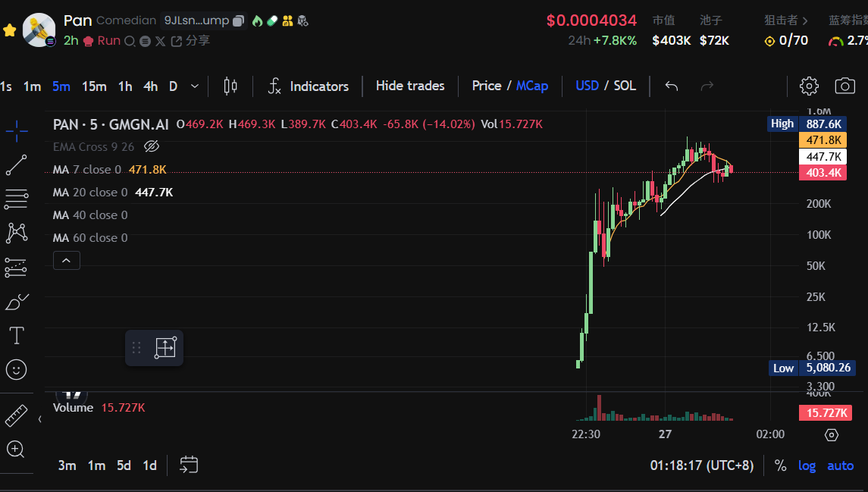Open the candlestick chart type selector
The image size is (868, 492).
[x=230, y=86]
